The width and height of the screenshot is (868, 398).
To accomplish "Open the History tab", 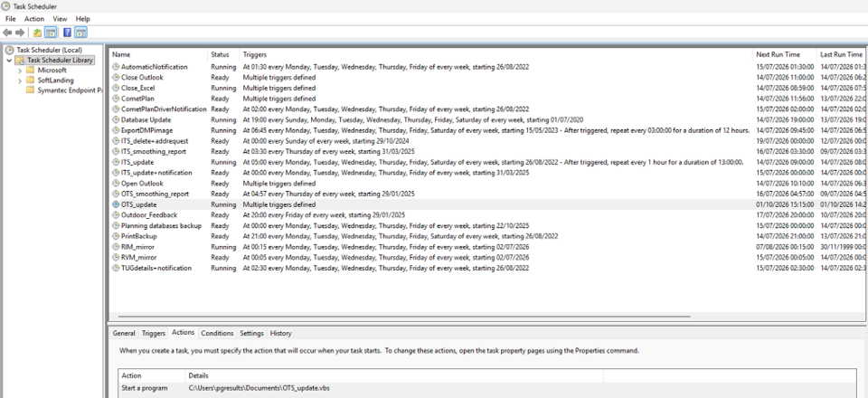I will click(280, 333).
